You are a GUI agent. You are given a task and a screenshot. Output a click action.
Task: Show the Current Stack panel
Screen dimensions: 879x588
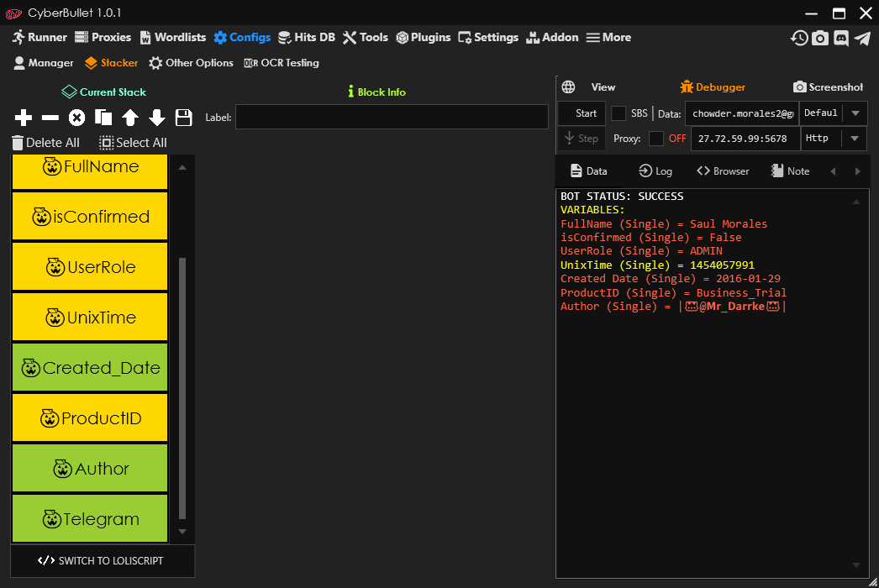click(x=103, y=92)
